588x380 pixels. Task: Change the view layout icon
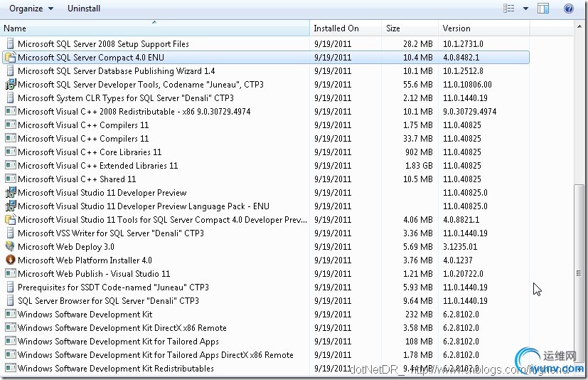click(x=508, y=9)
